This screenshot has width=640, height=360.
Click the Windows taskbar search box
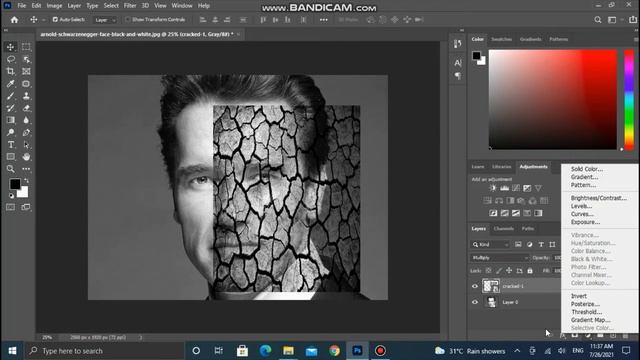coord(106,351)
